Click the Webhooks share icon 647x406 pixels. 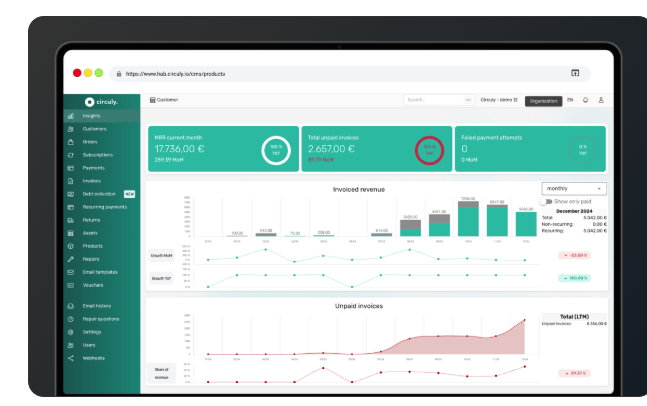[70, 357]
